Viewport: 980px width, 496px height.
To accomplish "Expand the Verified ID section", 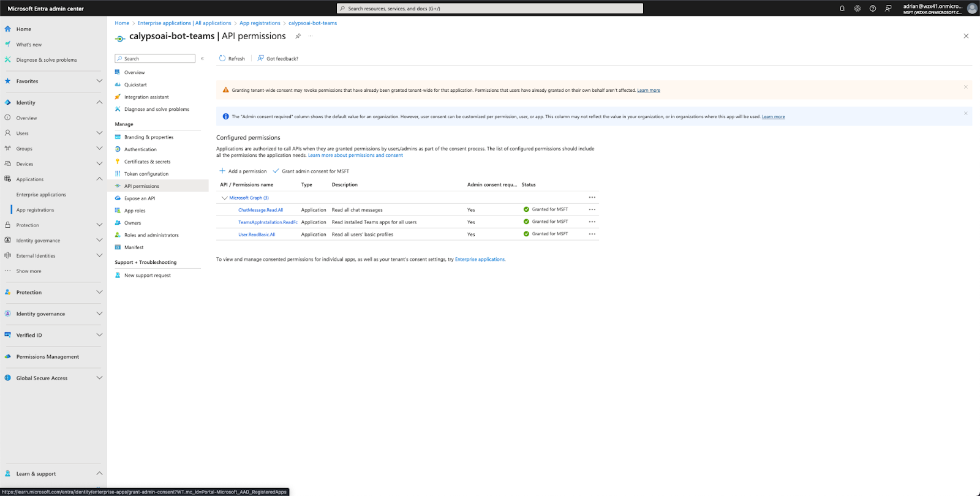I will [x=99, y=335].
